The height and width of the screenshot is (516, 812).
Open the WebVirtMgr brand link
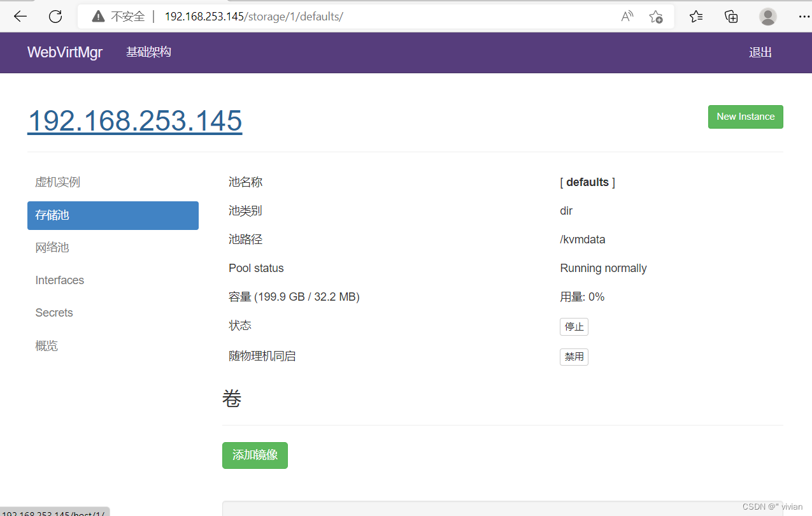coord(65,52)
